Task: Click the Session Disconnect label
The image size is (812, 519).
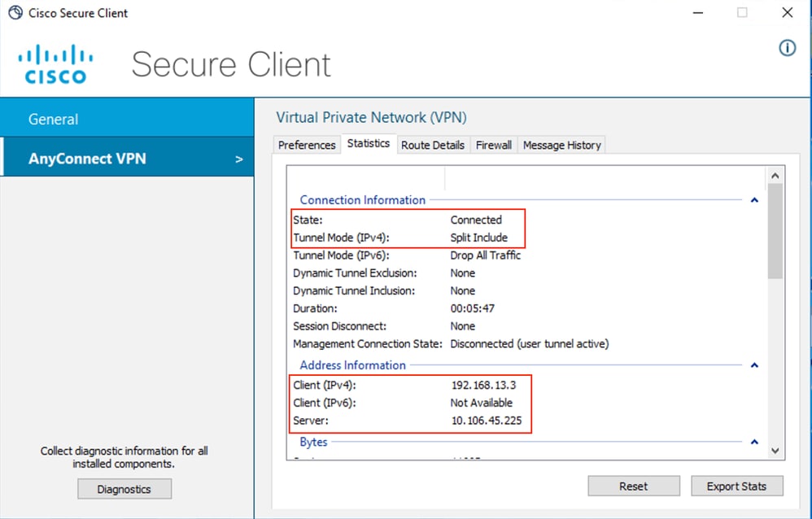Action: pos(340,326)
